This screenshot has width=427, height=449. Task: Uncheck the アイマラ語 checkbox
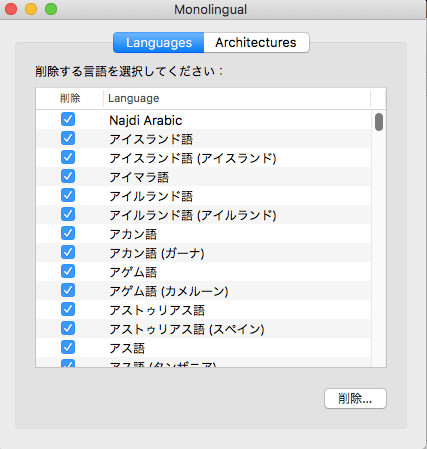[68, 176]
